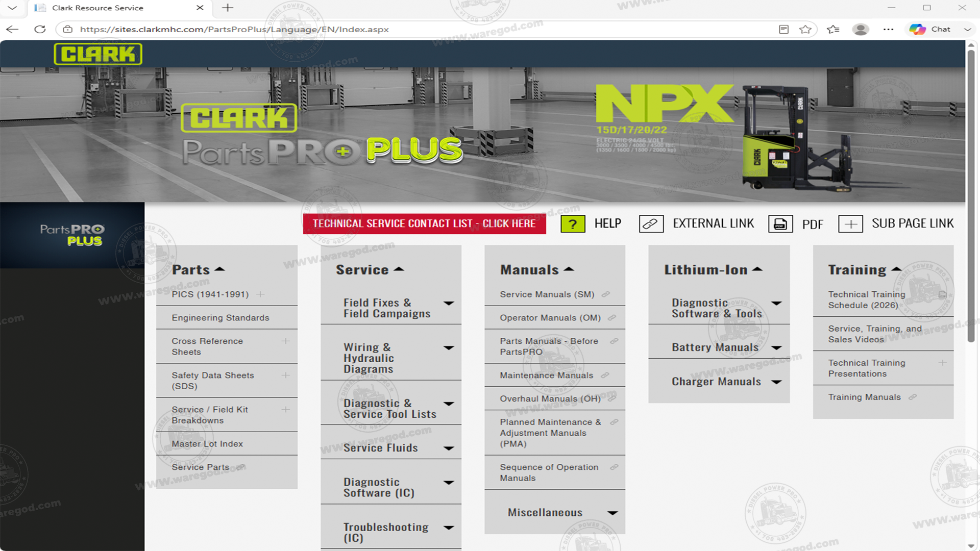Expand the Charger Manuals dropdown
The image size is (980, 551).
776,382
